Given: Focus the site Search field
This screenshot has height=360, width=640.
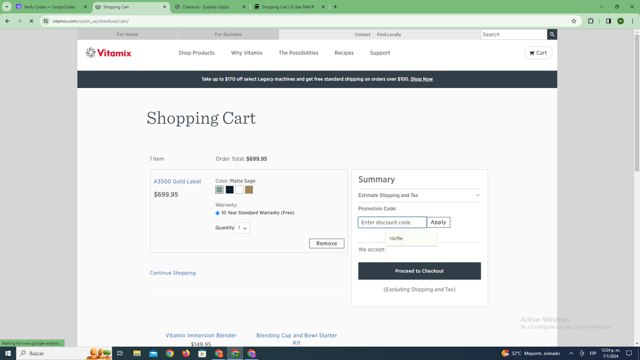Looking at the screenshot, I should point(514,34).
